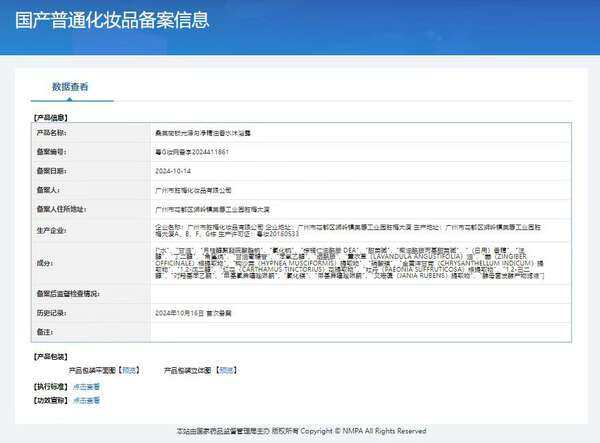Click the 备案日期 value 2024-10-14
The height and width of the screenshot is (443, 600).
pos(173,171)
